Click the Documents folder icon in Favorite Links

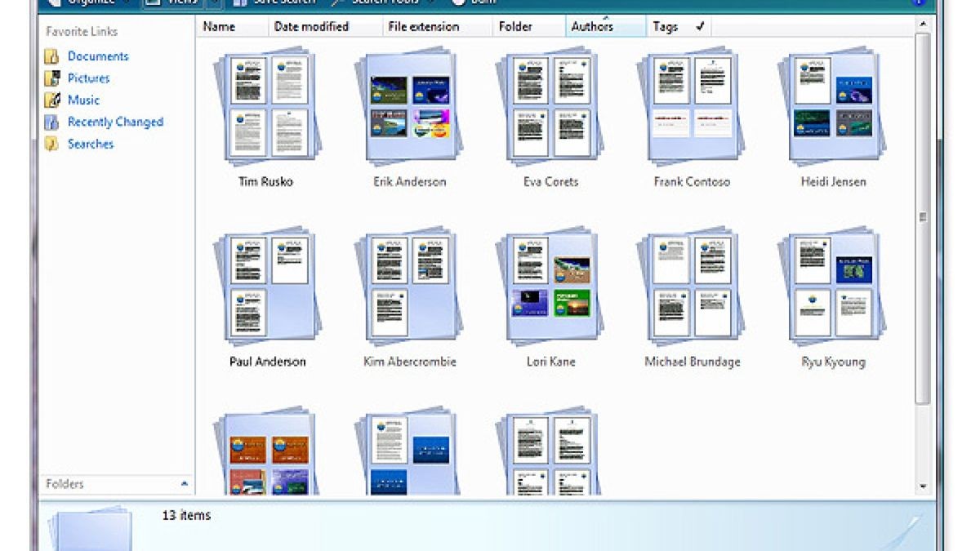click(52, 56)
